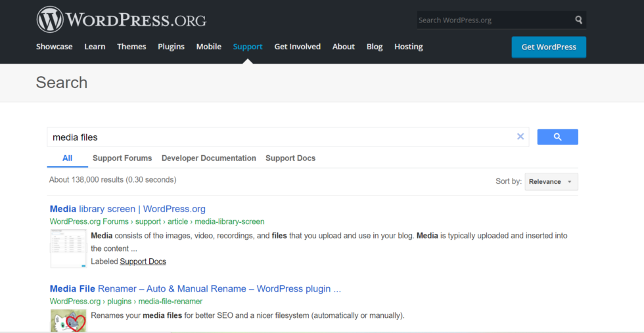Click the header search magnifier icon
Viewport: 644px width, 333px height.
pos(579,20)
